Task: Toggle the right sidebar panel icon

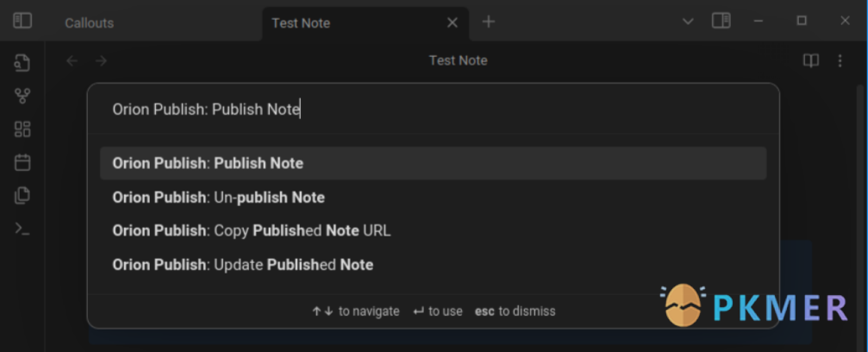Action: [721, 21]
